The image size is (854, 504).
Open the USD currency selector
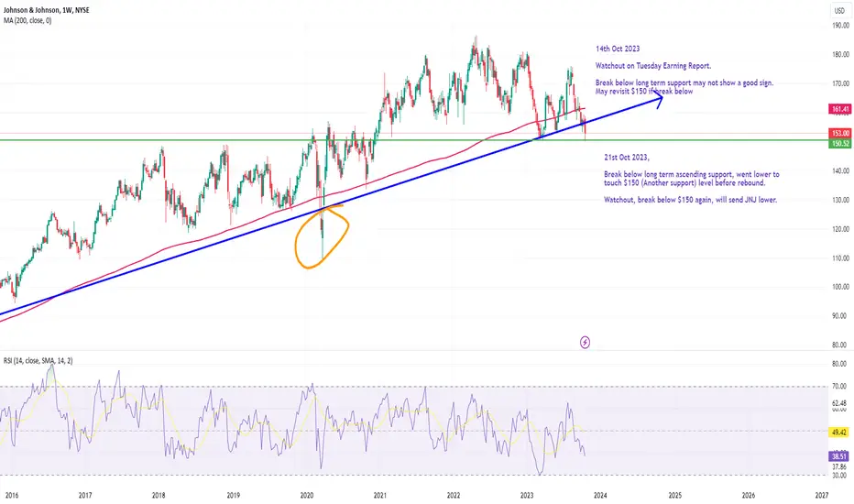(839, 11)
